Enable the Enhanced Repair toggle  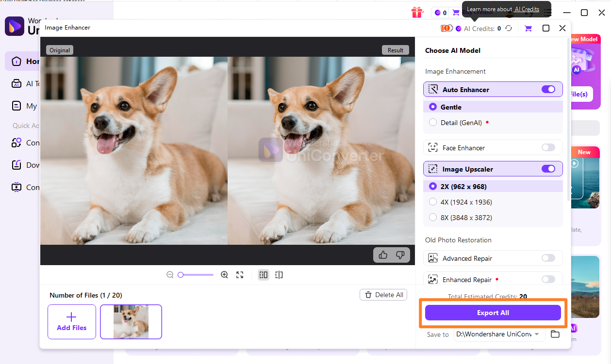point(548,279)
